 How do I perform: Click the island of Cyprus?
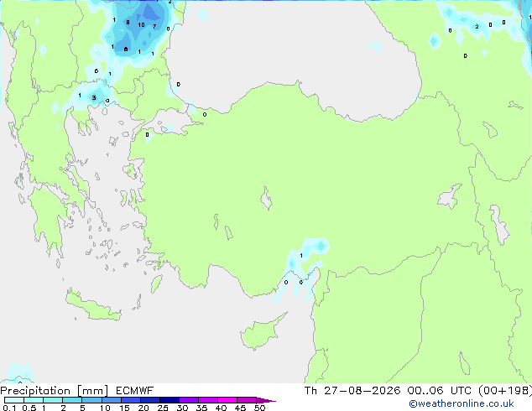(261, 333)
